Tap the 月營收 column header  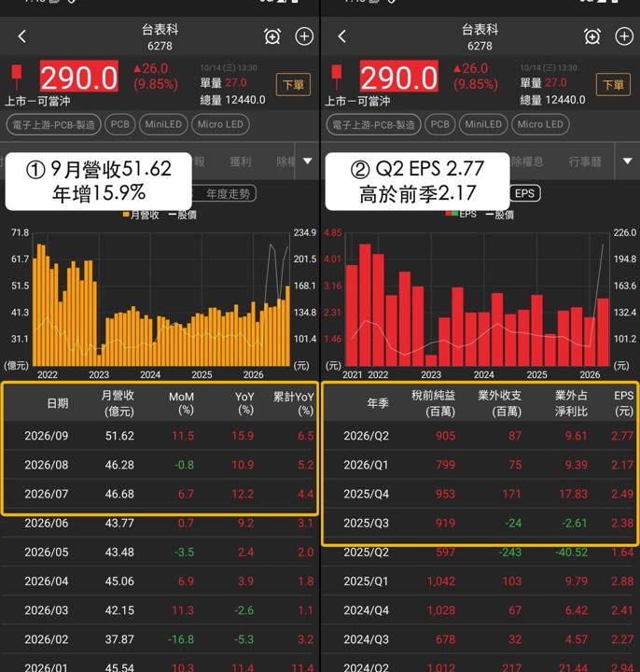click(x=118, y=403)
